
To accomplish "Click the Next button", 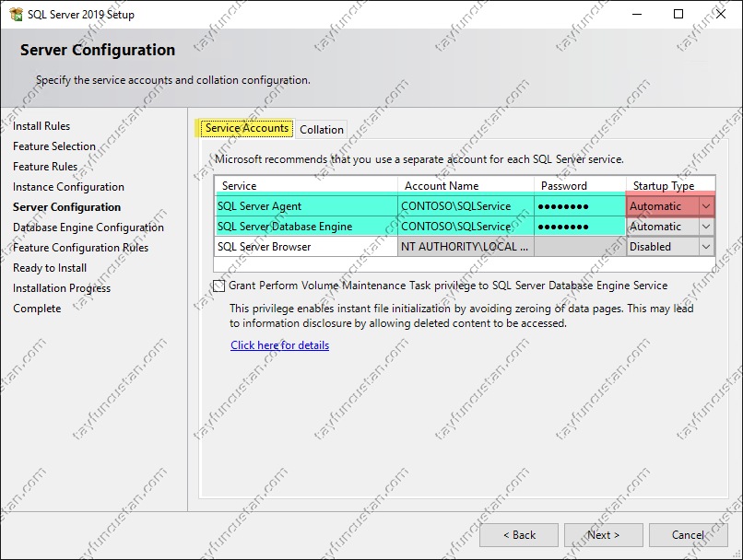I will (603, 535).
